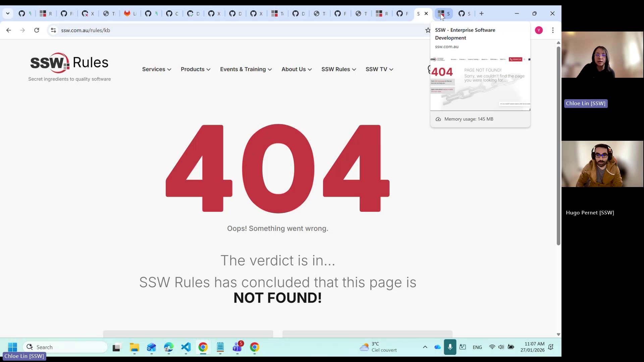
Task: Click the Chrome taskbar icon beside VS Code
Action: [203, 347]
